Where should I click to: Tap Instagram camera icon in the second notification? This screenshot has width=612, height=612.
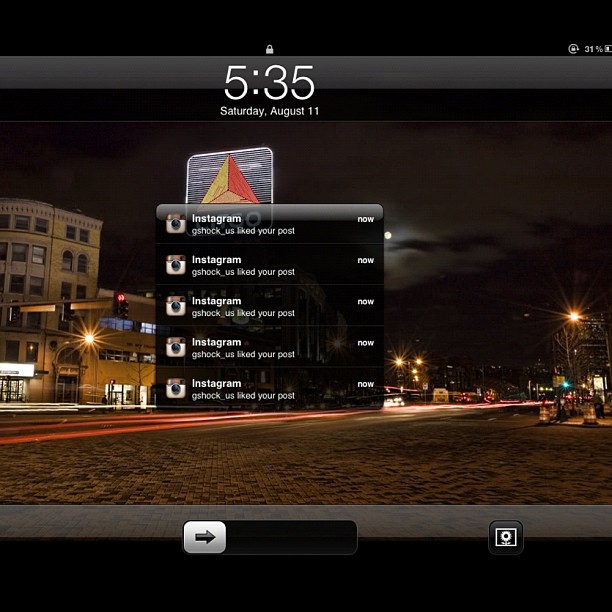coord(176,265)
